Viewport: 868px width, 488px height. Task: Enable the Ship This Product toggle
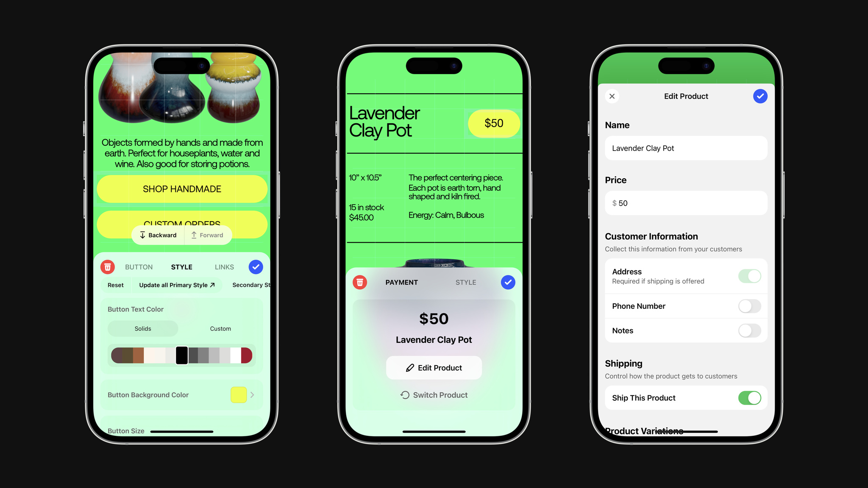pos(749,398)
